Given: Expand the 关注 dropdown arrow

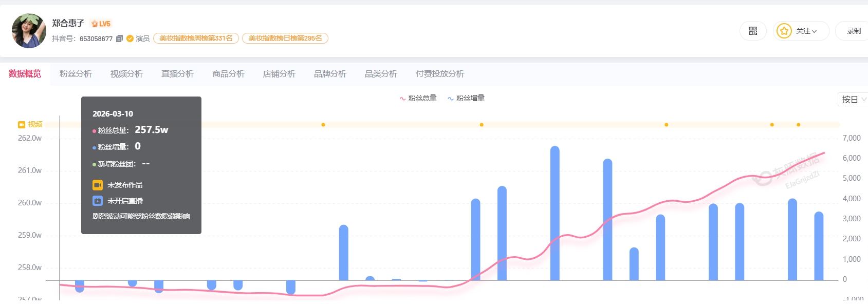Looking at the screenshot, I should click(814, 32).
